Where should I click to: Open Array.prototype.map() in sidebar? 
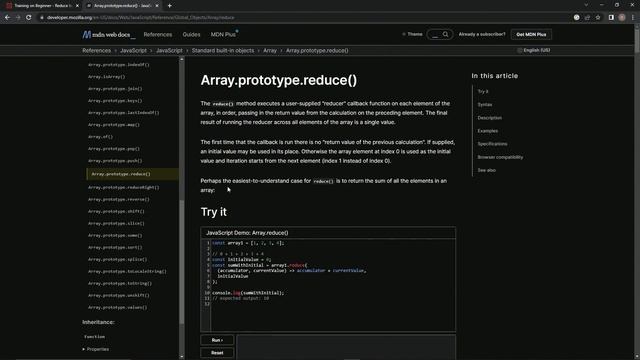coord(114,124)
